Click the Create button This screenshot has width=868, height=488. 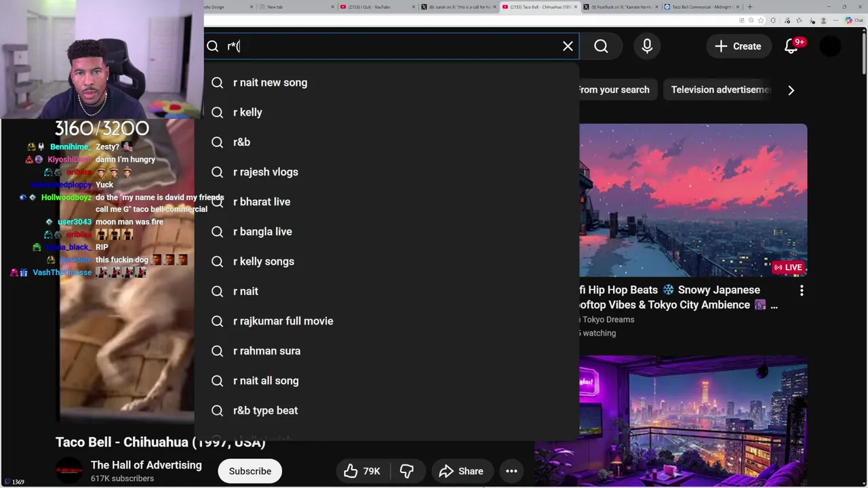click(x=738, y=46)
